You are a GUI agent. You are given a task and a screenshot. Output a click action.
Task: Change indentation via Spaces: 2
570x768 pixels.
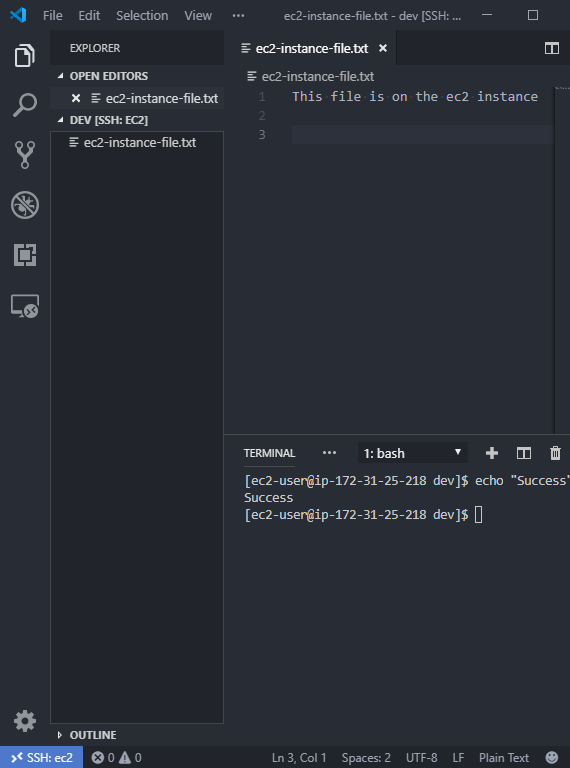(x=366, y=757)
